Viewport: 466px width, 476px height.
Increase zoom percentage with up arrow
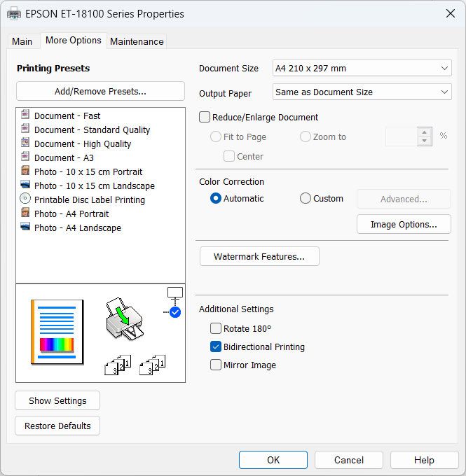425,132
